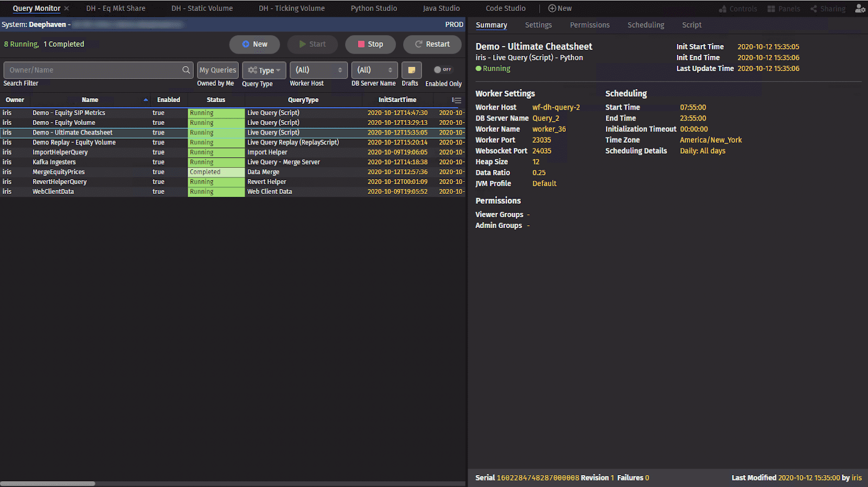The width and height of the screenshot is (868, 487).
Task: Select the Kafka Ingesters row
Action: 233,162
